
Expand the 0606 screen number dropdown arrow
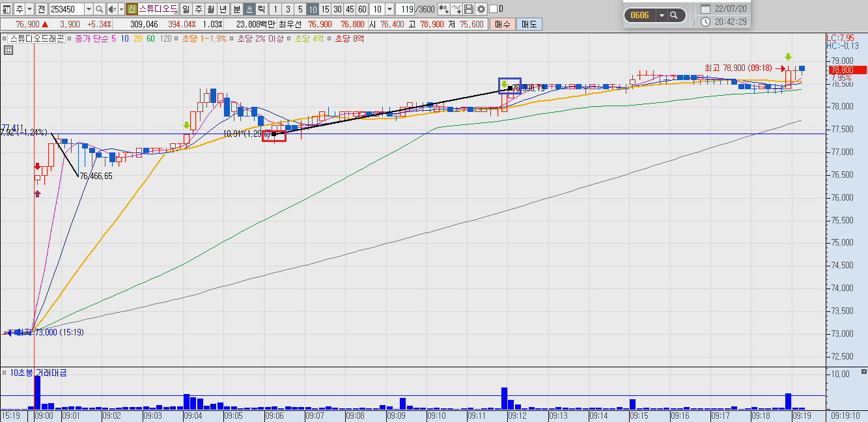tap(662, 15)
